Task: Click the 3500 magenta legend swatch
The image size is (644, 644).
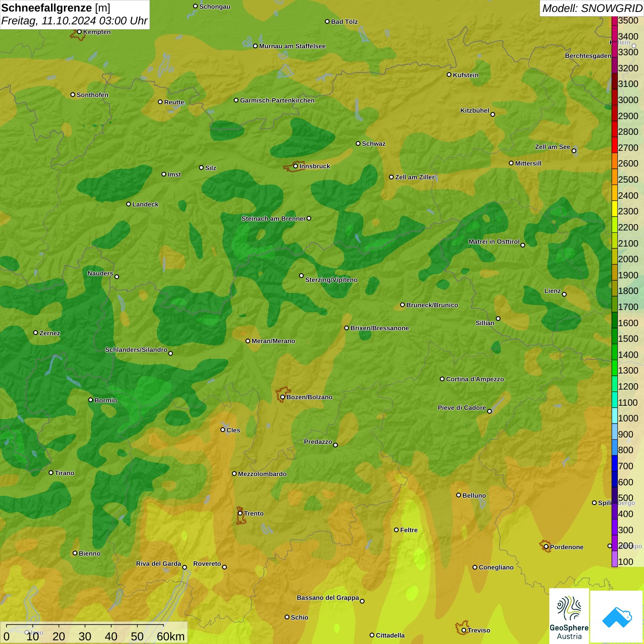Action: click(615, 21)
